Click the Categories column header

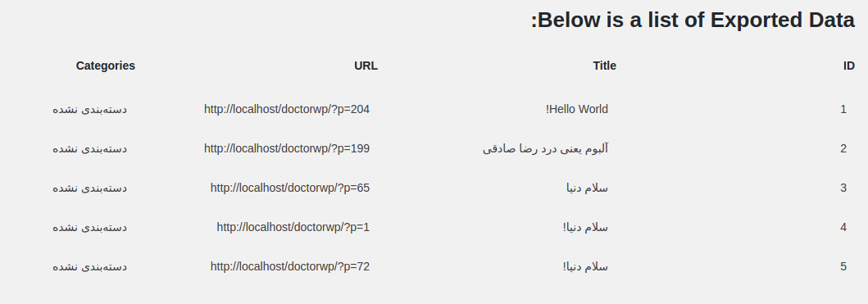(x=106, y=66)
